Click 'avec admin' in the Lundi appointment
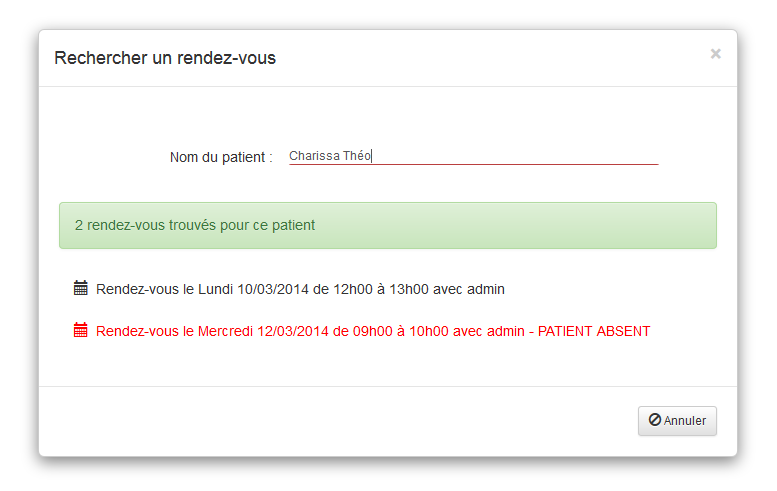The width and height of the screenshot is (777, 491). 469,289
